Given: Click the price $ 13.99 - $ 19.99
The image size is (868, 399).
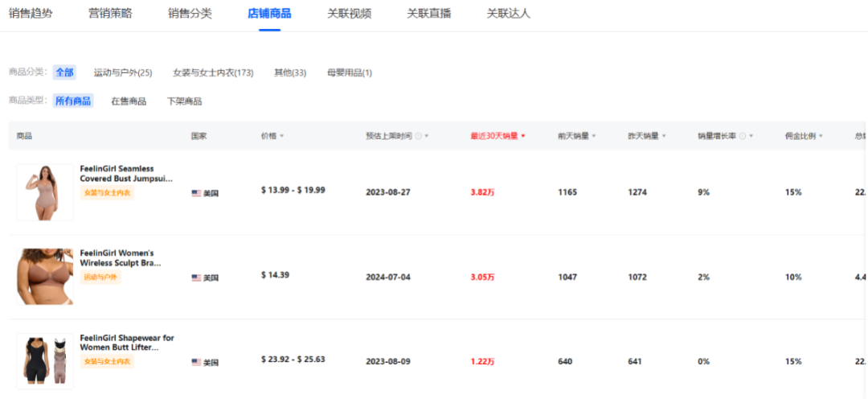Looking at the screenshot, I should pos(293,190).
